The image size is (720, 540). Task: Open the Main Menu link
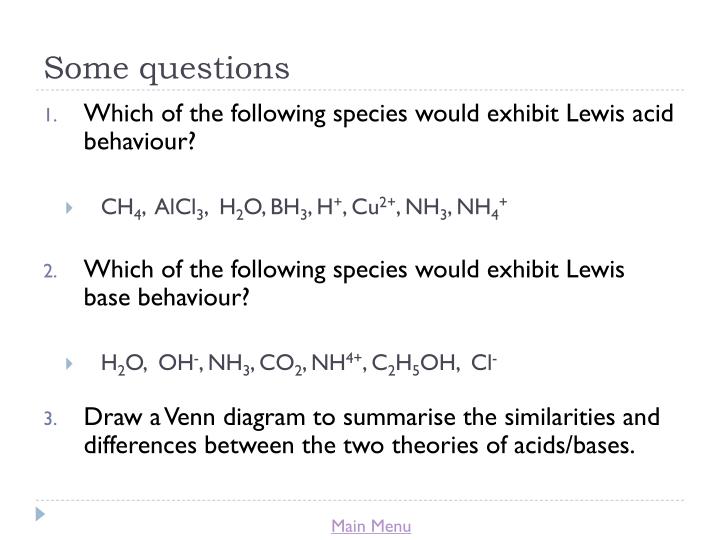pyautogui.click(x=371, y=526)
